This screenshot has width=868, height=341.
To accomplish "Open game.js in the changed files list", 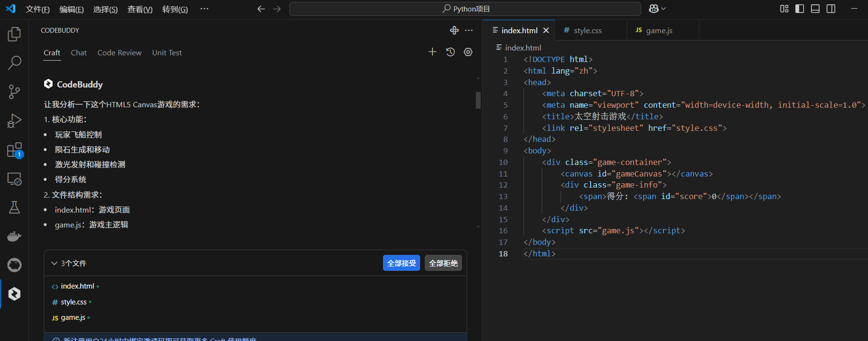I will 73,317.
